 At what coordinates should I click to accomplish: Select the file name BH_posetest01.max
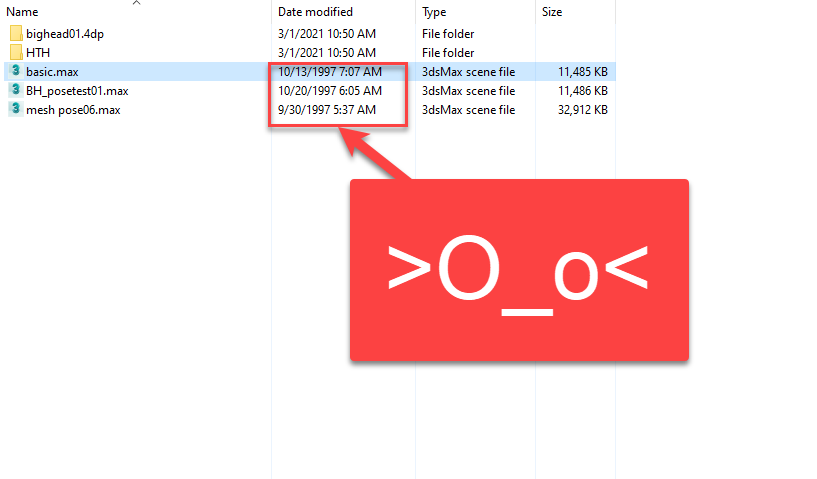point(77,91)
